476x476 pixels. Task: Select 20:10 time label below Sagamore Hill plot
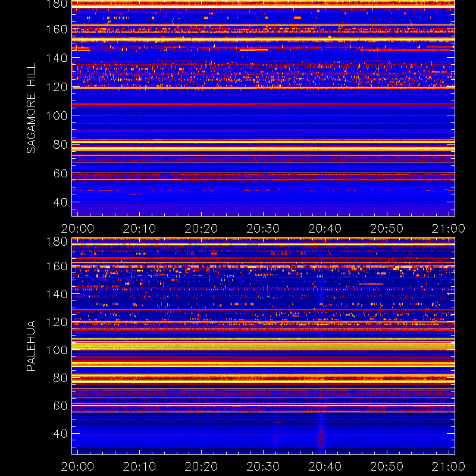[139, 228]
